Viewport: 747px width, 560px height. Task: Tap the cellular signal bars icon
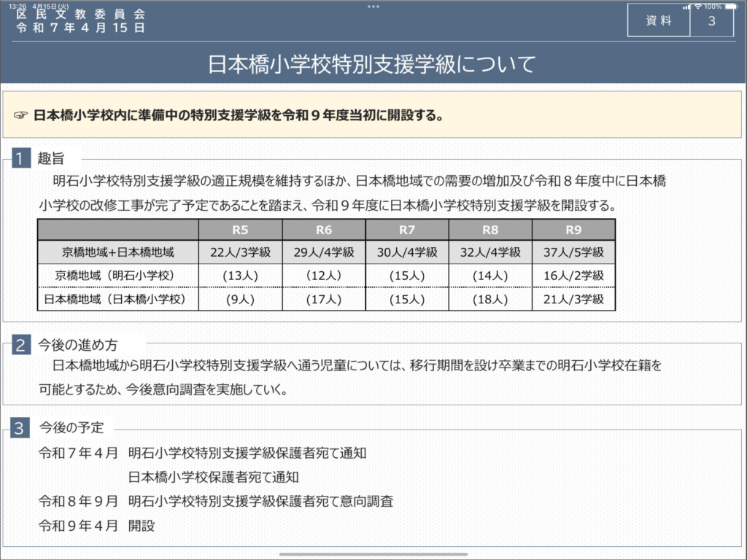pyautogui.click(x=686, y=7)
